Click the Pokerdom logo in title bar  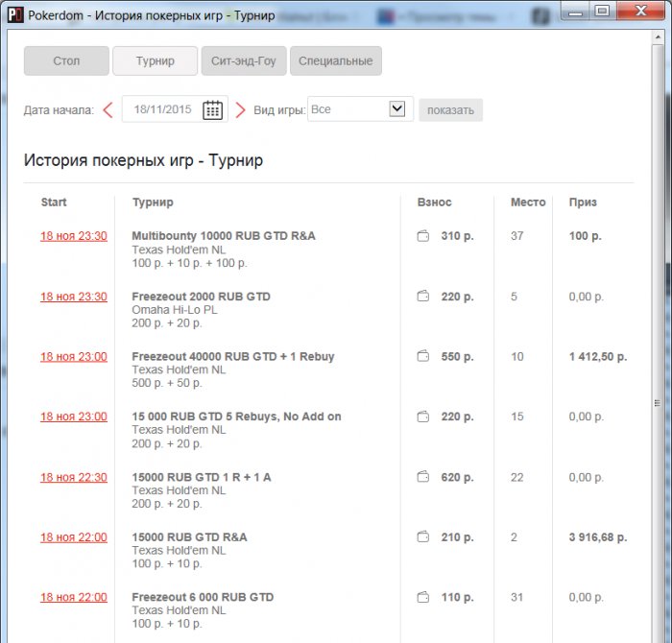[15, 15]
